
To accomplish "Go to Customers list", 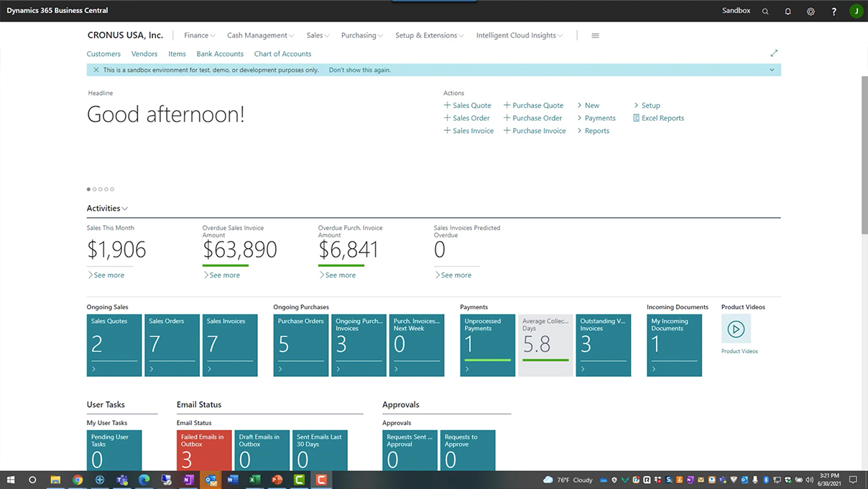I will (x=103, y=54).
